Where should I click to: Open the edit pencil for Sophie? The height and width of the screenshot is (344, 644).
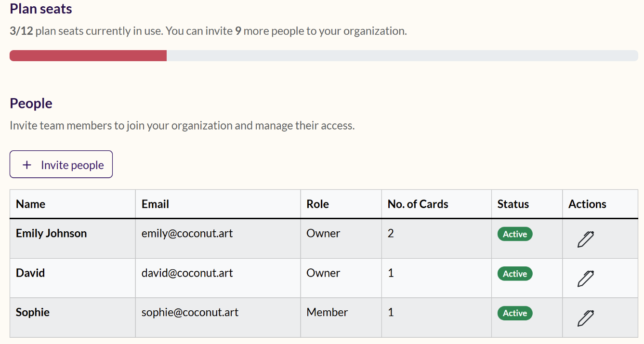(x=585, y=318)
